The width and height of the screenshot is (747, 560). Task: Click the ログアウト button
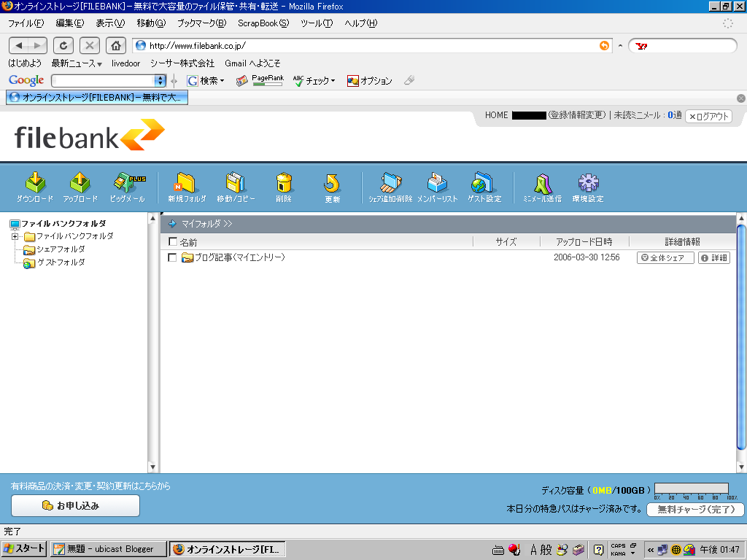click(x=708, y=116)
